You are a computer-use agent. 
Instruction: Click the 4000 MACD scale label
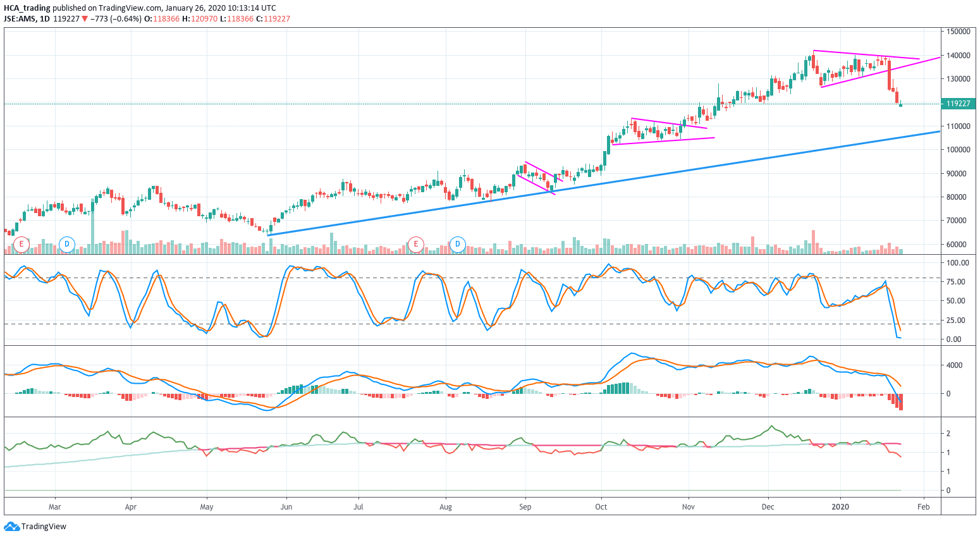click(x=954, y=365)
